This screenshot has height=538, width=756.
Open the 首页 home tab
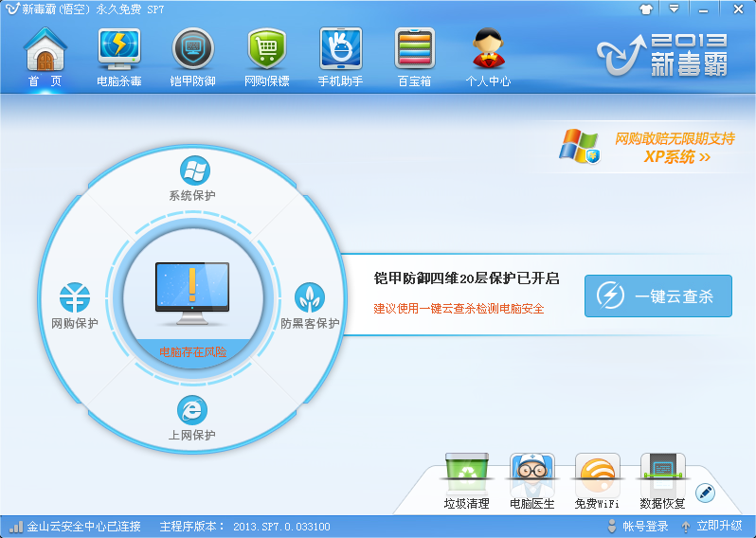click(x=45, y=58)
